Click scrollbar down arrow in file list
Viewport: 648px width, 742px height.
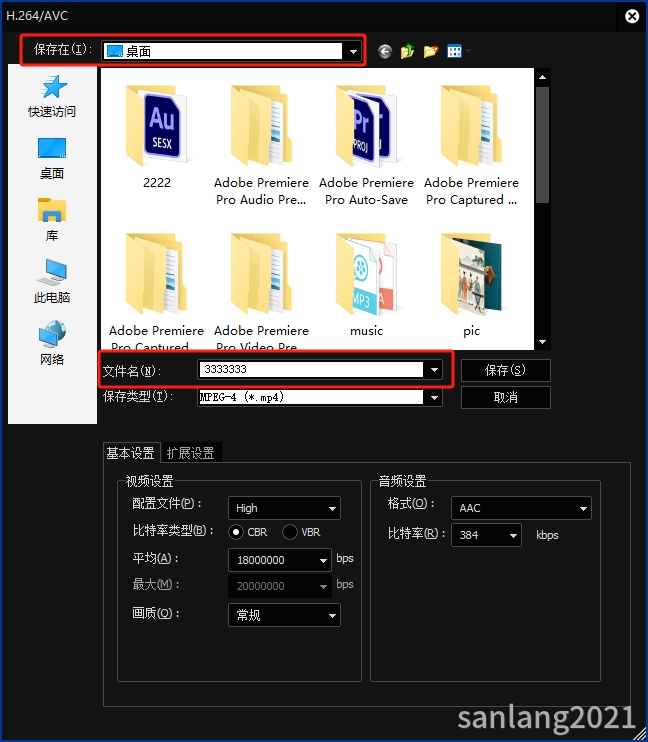pyautogui.click(x=542, y=342)
